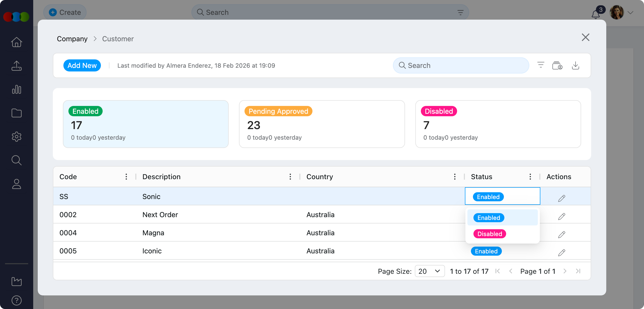Viewport: 644px width, 309px height.
Task: Open the bar chart icon in the sidebar
Action: click(17, 89)
